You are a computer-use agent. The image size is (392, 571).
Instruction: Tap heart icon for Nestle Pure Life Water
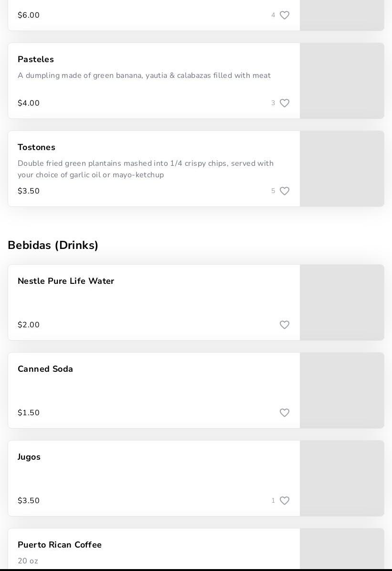(x=284, y=324)
